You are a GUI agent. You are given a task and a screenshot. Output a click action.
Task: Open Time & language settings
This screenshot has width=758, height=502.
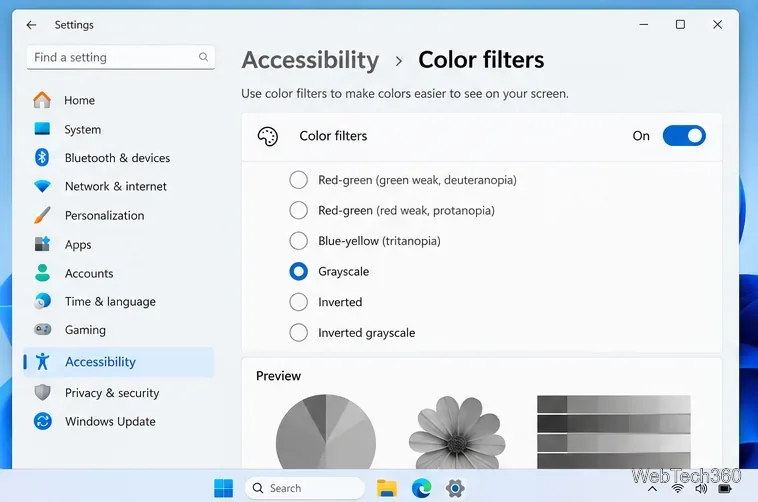coord(119,301)
